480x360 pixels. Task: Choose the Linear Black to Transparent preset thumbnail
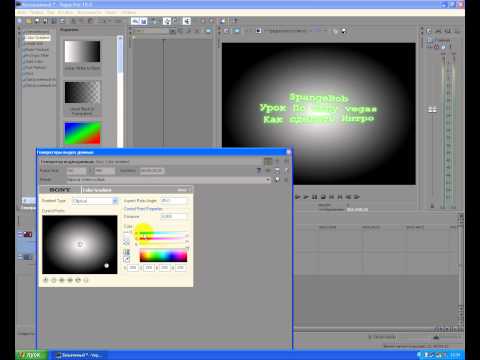coord(82,92)
